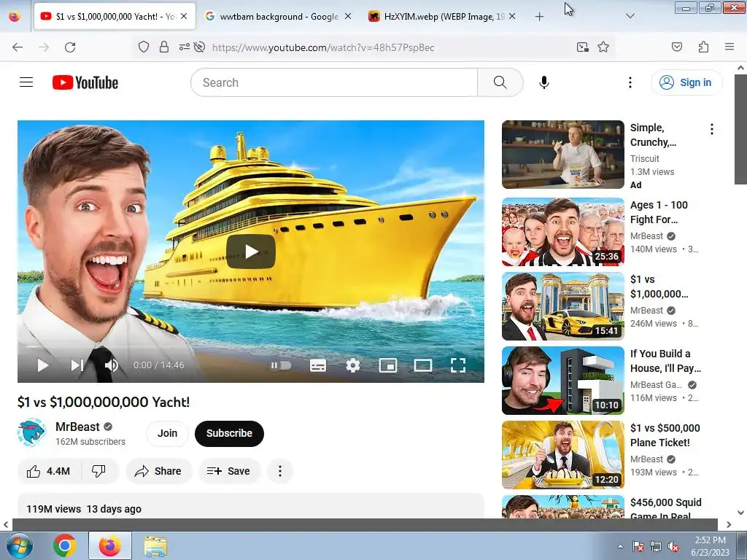Viewport: 747px width, 560px height.
Task: Save video to a playlist
Action: (x=228, y=471)
